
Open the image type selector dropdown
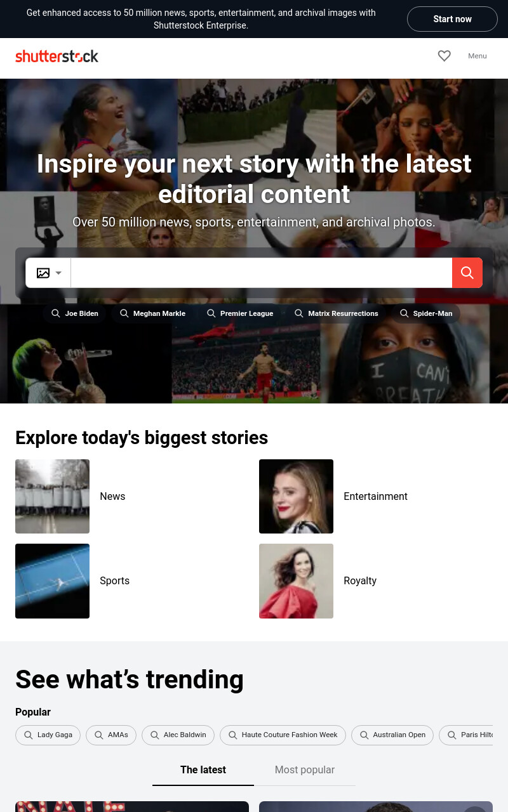point(48,273)
